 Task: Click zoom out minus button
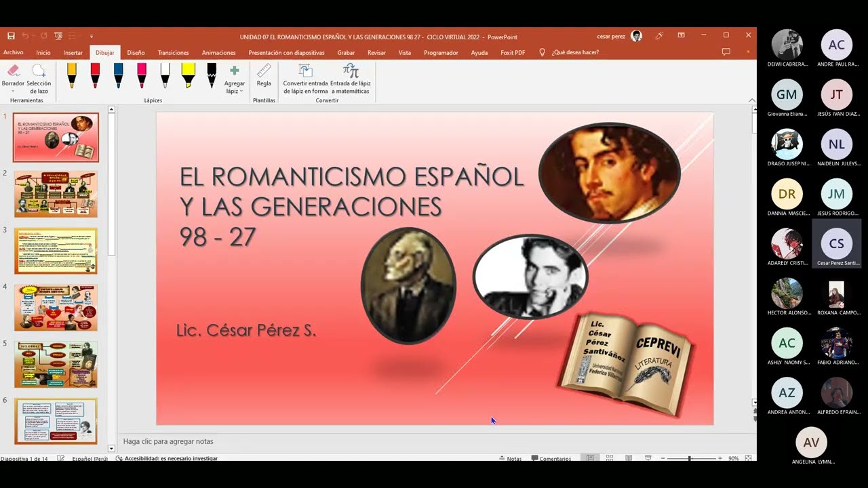click(x=663, y=458)
